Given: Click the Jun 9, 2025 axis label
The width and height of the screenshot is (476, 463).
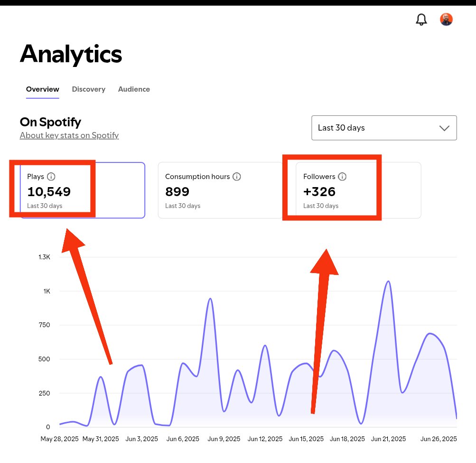Looking at the screenshot, I should tap(224, 439).
